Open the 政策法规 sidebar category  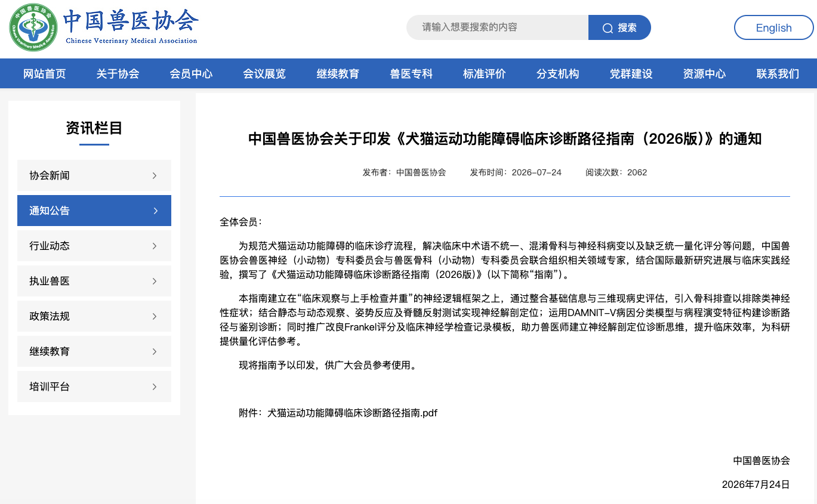(94, 316)
